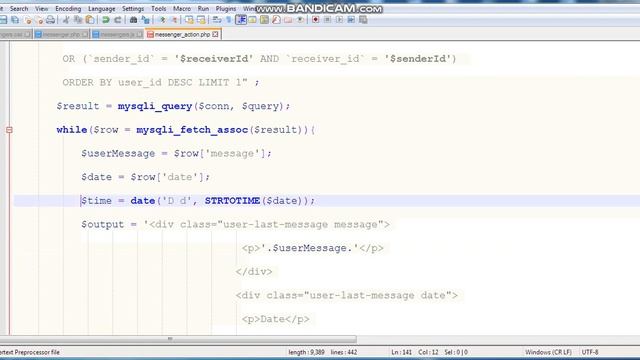Click the Paste clipboard icon

(x=90, y=20)
